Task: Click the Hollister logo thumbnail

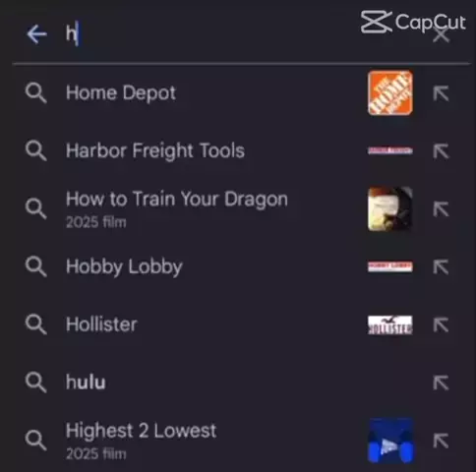Action: point(390,324)
